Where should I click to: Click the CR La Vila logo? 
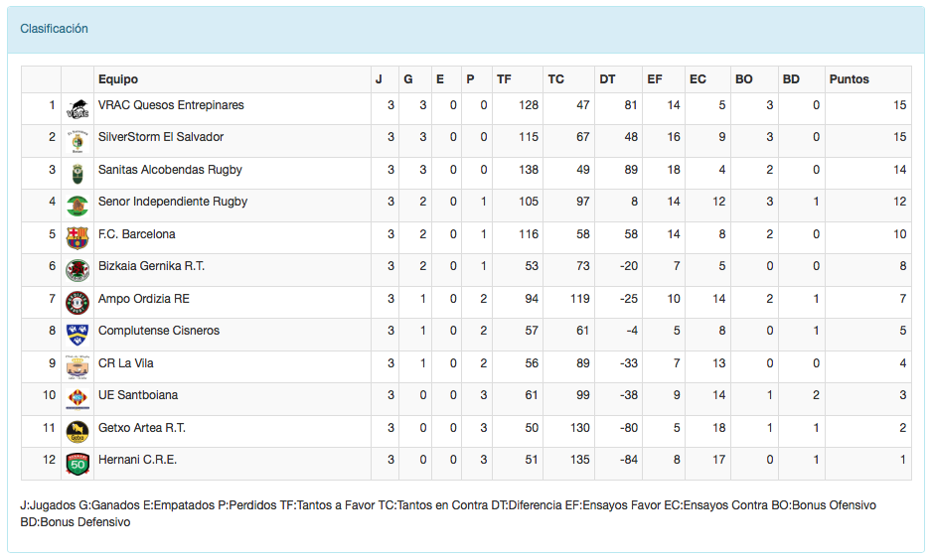click(x=77, y=367)
